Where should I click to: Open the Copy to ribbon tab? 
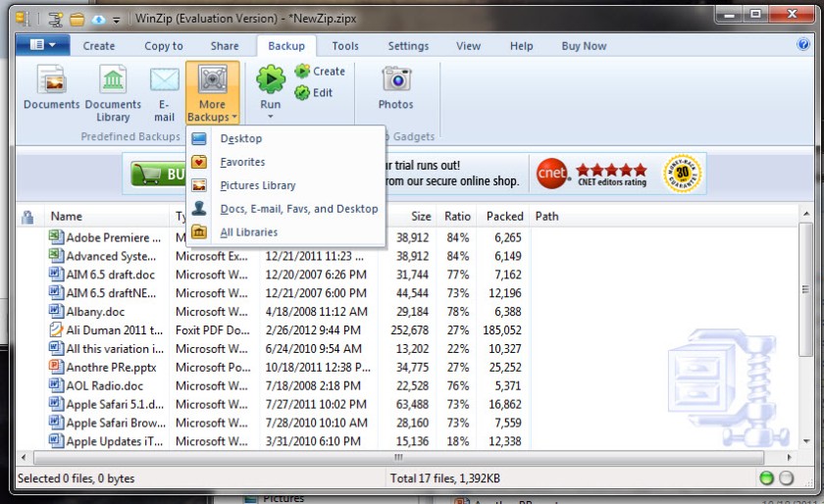[164, 46]
